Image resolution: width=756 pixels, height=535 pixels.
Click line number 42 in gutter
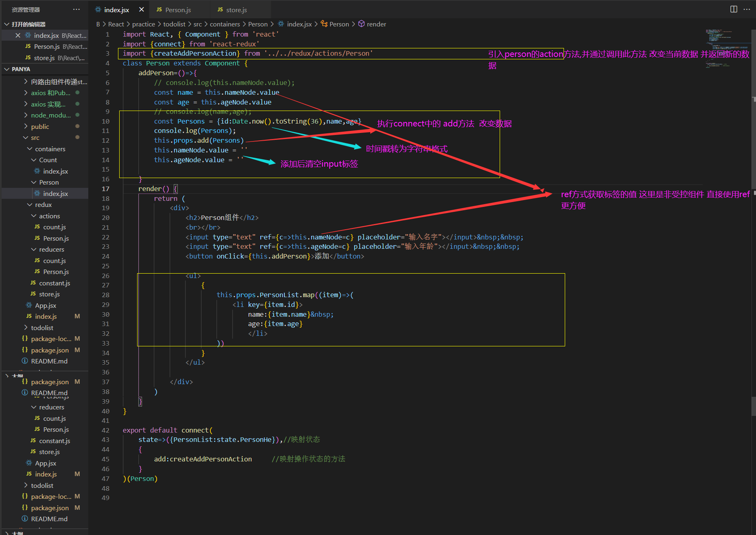(x=105, y=430)
